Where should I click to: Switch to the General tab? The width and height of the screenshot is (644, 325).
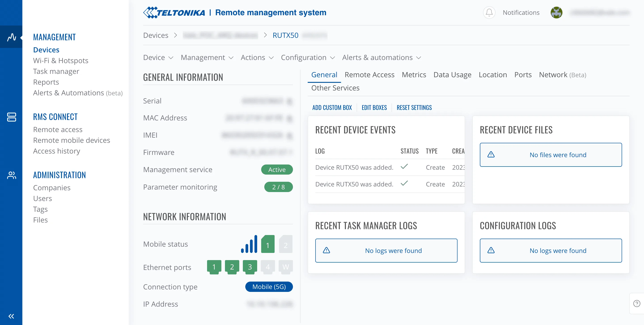click(324, 75)
